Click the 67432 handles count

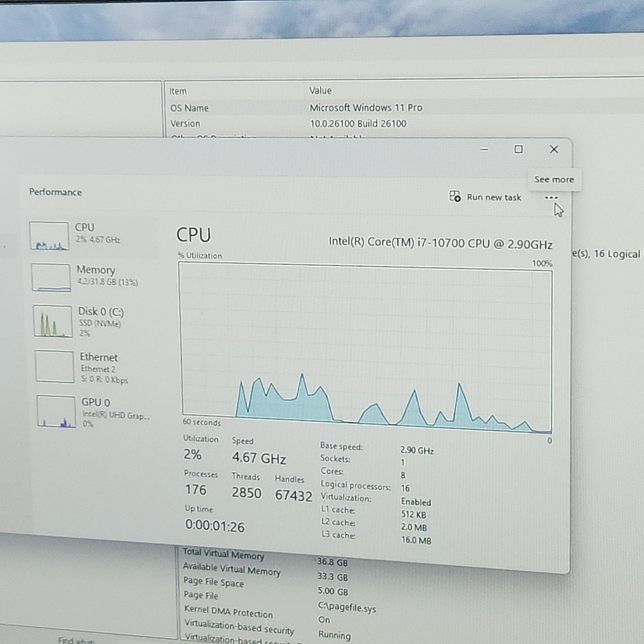[x=294, y=495]
